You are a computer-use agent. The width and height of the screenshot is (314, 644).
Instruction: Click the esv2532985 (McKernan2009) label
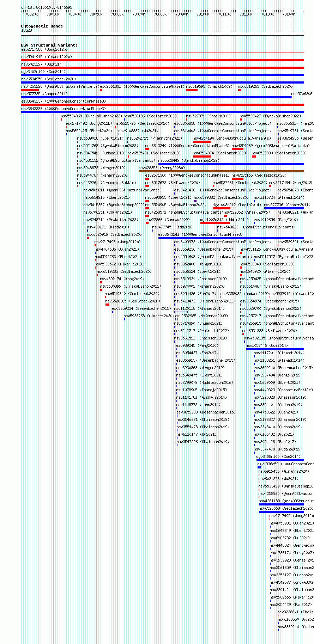coord(201,316)
